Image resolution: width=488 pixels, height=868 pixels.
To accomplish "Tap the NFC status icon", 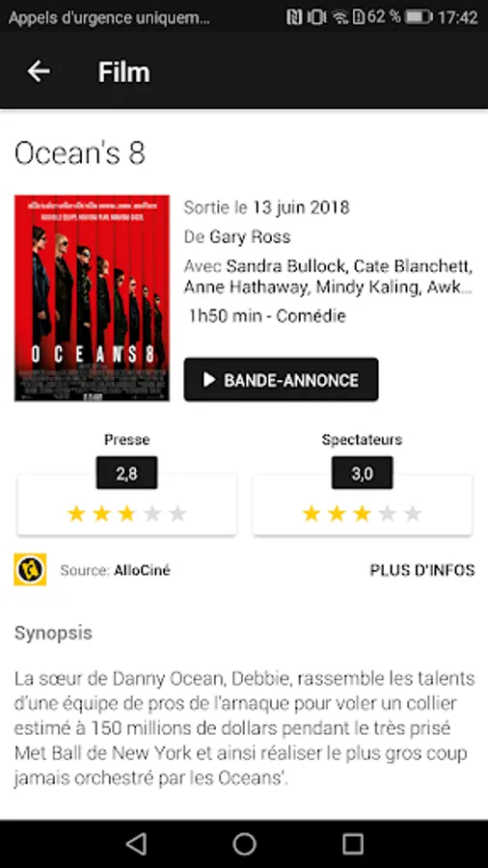I will click(294, 17).
